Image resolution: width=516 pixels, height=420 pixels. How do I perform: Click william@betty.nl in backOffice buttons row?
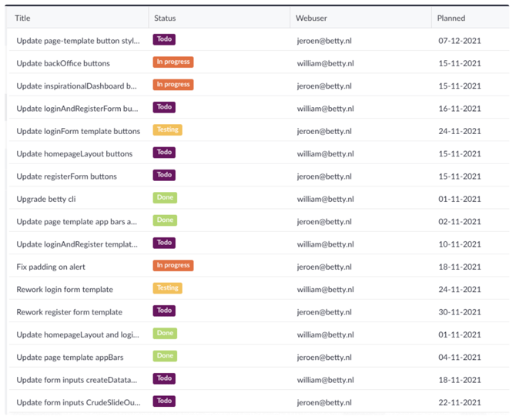click(x=326, y=63)
